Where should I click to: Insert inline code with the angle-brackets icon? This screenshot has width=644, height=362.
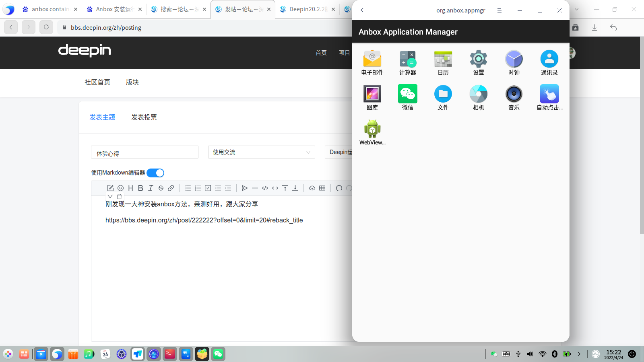click(x=275, y=188)
